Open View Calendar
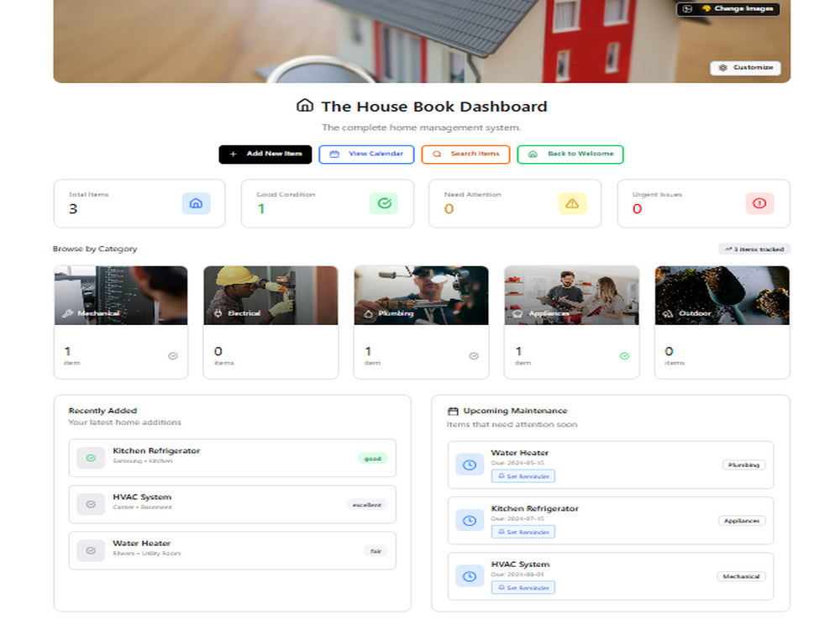This screenshot has height=630, width=840. click(x=366, y=155)
